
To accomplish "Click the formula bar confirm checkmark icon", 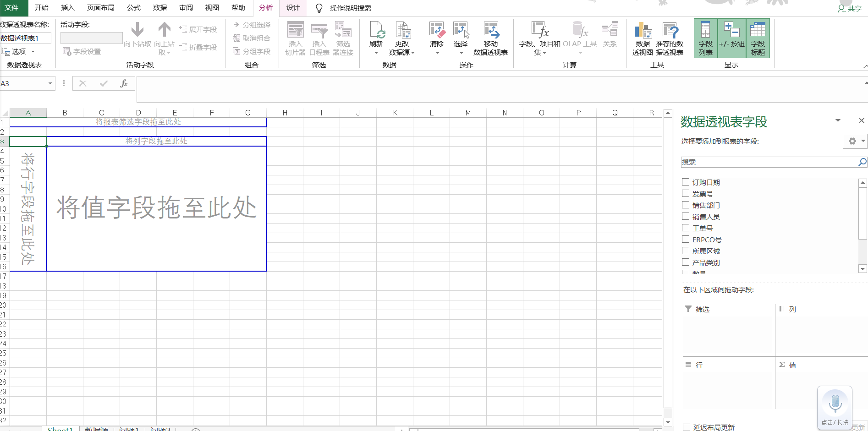I will [x=104, y=83].
